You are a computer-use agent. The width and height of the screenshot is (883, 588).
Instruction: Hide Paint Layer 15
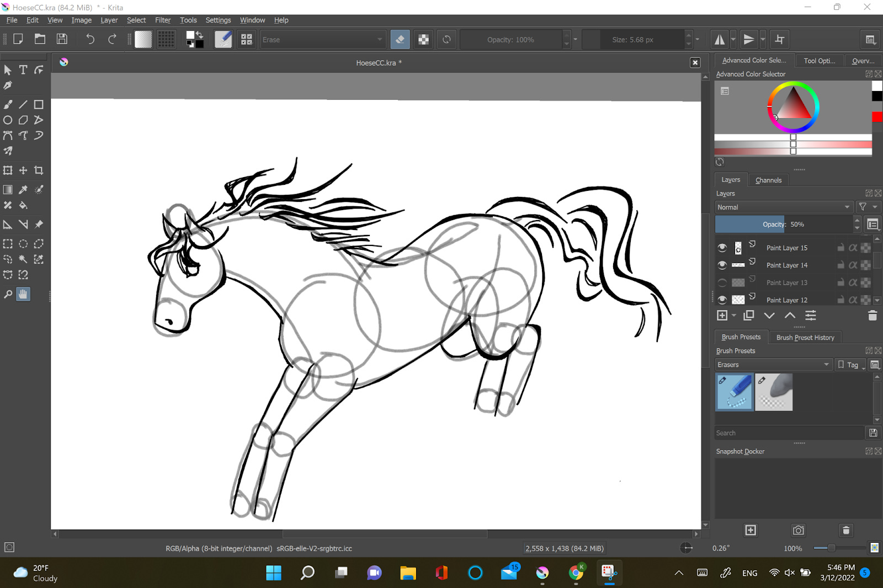click(722, 248)
